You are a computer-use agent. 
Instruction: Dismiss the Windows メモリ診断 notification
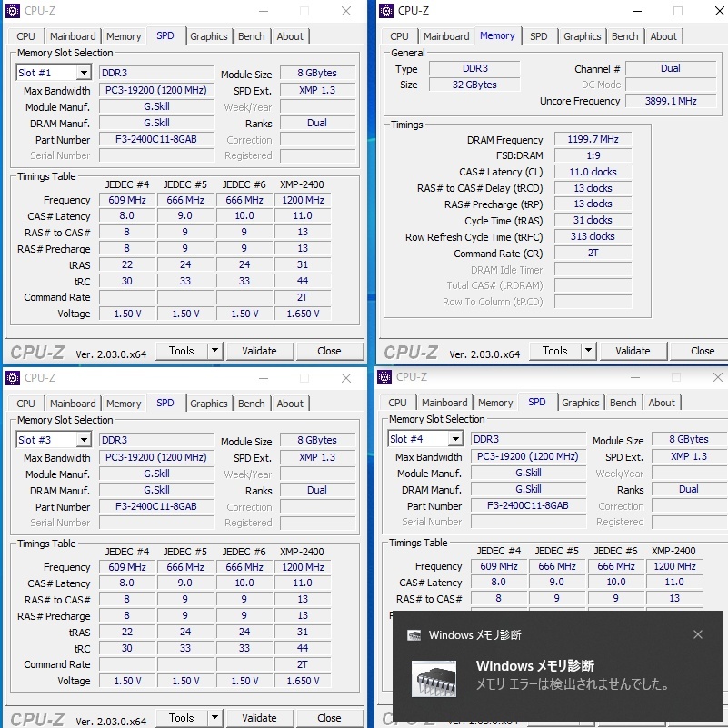coord(698,634)
